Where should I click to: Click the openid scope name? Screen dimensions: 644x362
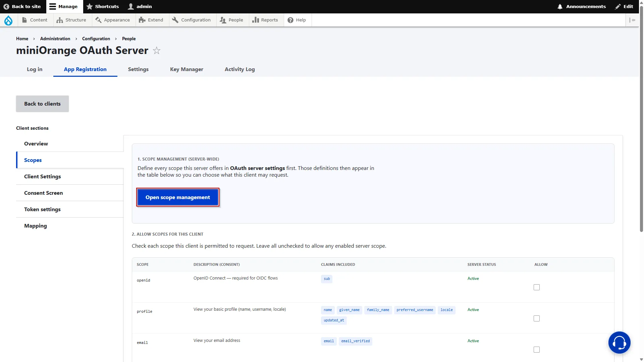pos(143,280)
